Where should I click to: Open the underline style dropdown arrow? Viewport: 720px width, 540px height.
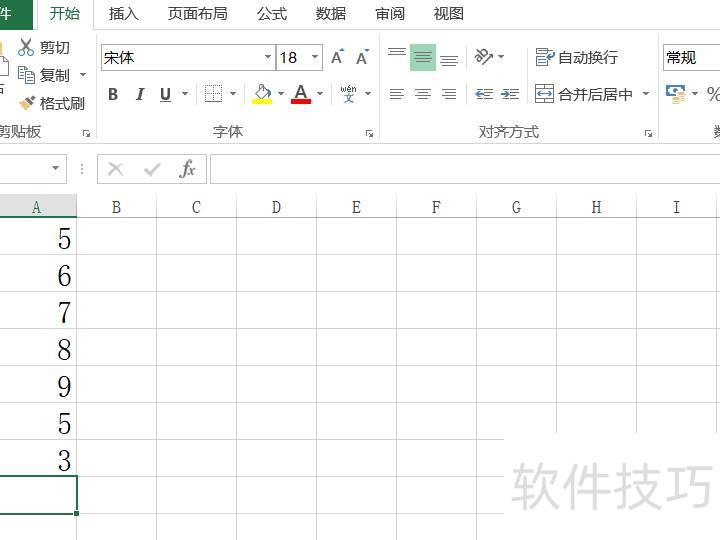(185, 94)
